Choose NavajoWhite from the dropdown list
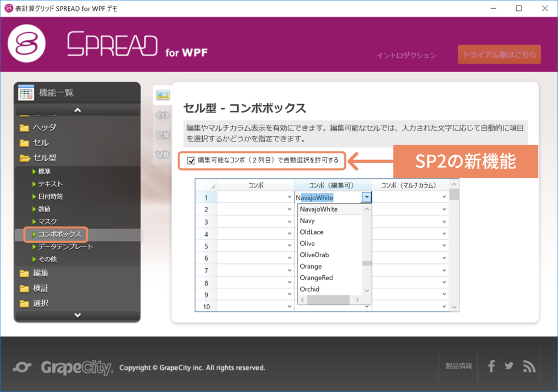This screenshot has height=392, width=558. coord(330,209)
